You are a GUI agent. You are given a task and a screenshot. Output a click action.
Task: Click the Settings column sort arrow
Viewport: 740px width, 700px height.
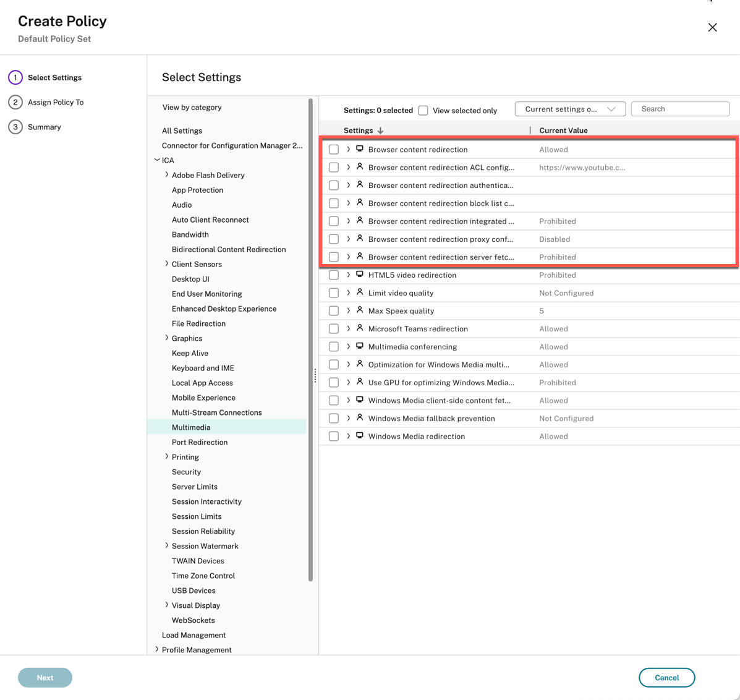[380, 130]
